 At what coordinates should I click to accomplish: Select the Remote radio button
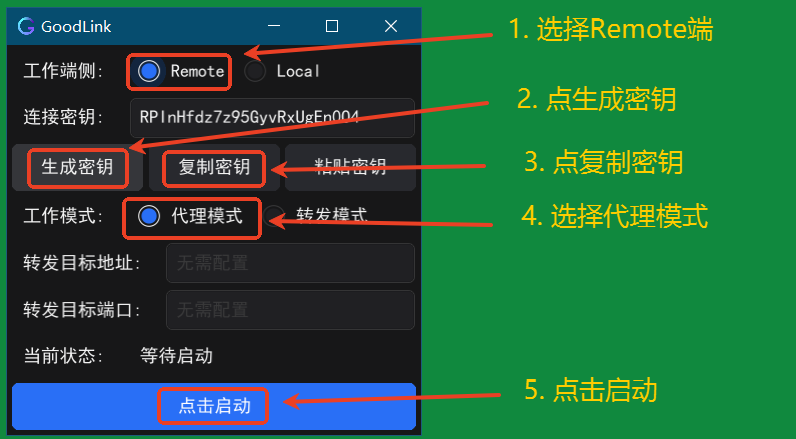[149, 72]
